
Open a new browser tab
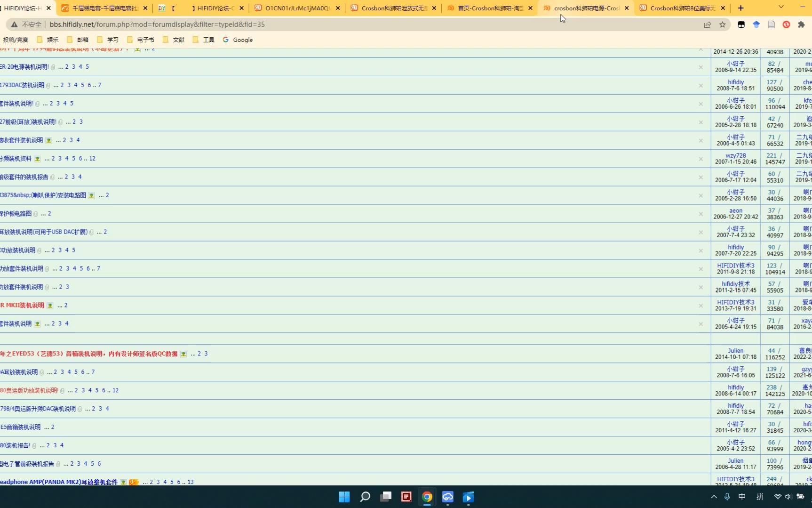tap(741, 8)
